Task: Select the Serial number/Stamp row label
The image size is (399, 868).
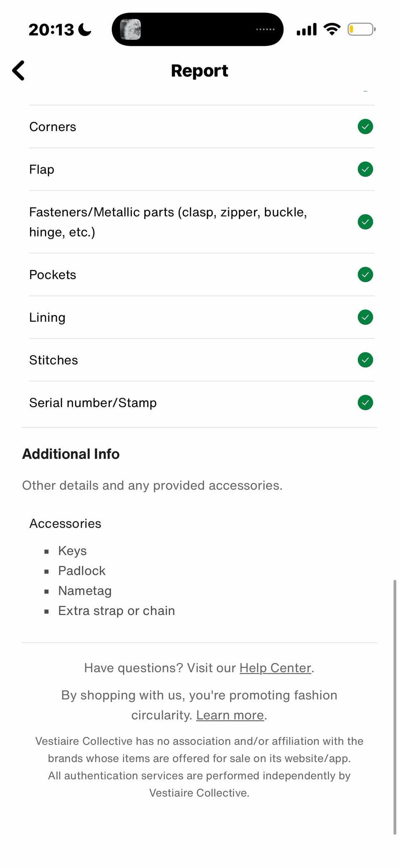Action: pos(93,403)
